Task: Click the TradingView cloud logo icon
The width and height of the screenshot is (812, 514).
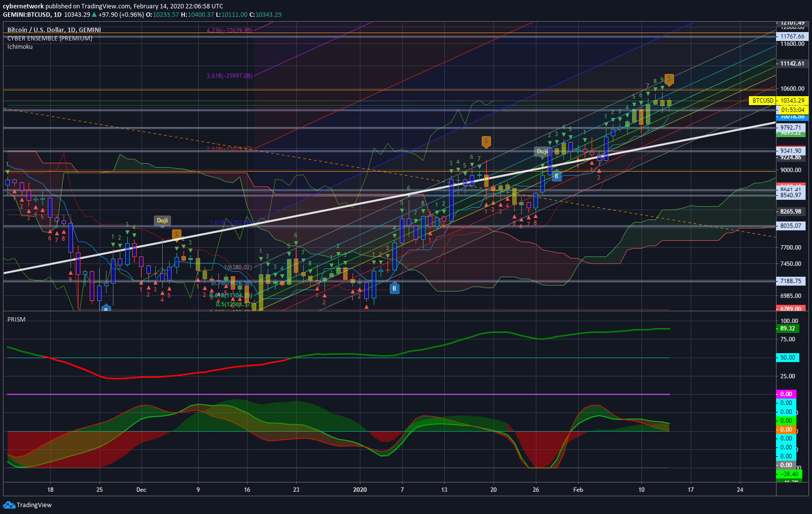Action: [9, 505]
